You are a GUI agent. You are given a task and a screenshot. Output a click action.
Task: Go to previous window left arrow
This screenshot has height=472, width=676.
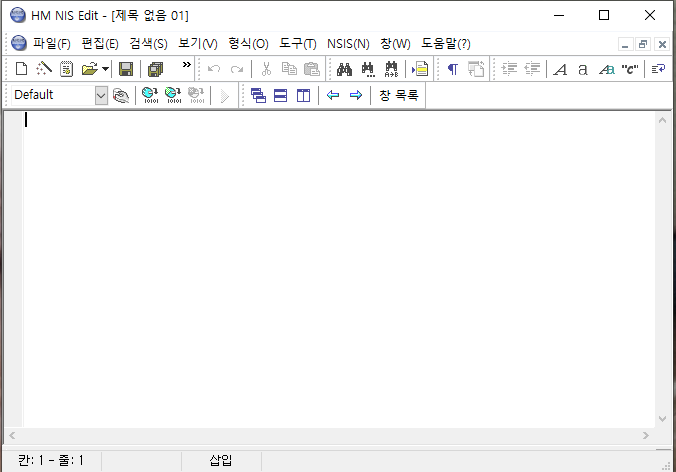pyautogui.click(x=333, y=95)
